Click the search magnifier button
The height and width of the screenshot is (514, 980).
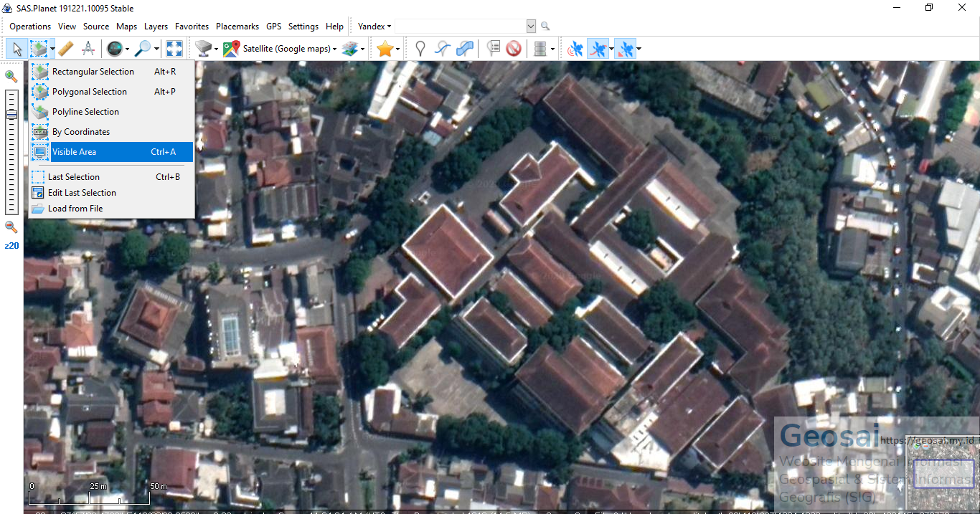click(545, 26)
